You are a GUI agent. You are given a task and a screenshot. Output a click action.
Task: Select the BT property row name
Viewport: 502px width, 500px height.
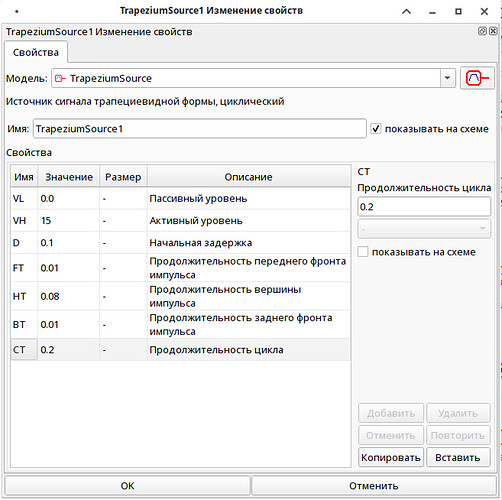pos(24,325)
